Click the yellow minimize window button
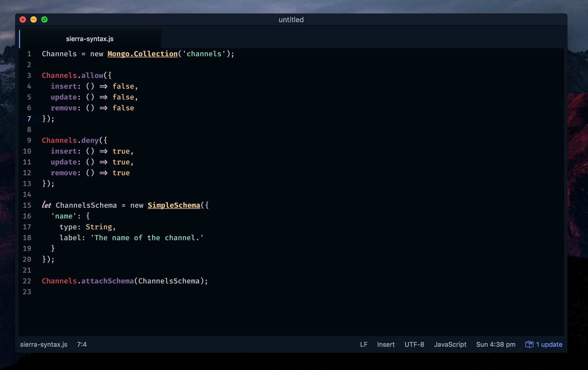The height and width of the screenshot is (370, 588). click(34, 19)
